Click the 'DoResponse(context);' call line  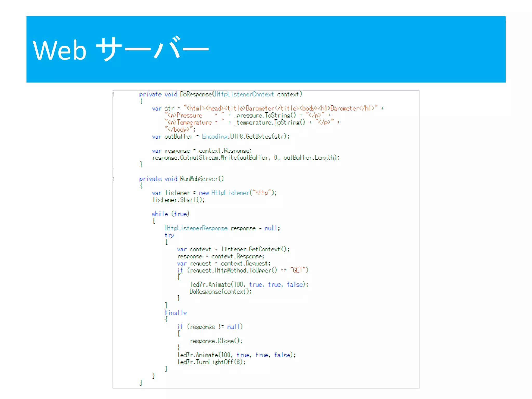point(221,291)
